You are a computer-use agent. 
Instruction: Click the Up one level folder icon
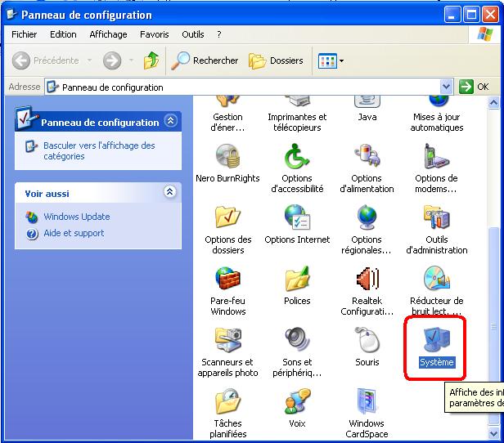click(x=151, y=60)
